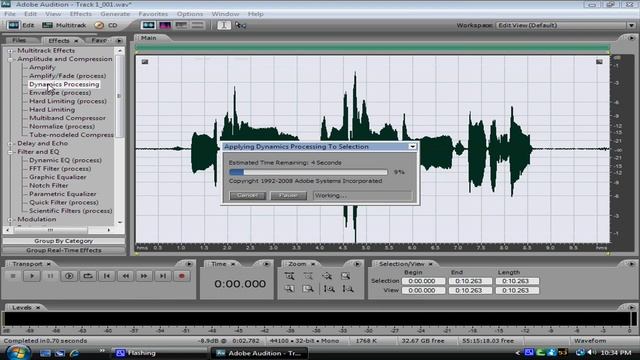Click Selection Begin time field
The image size is (640, 360).
click(x=423, y=281)
